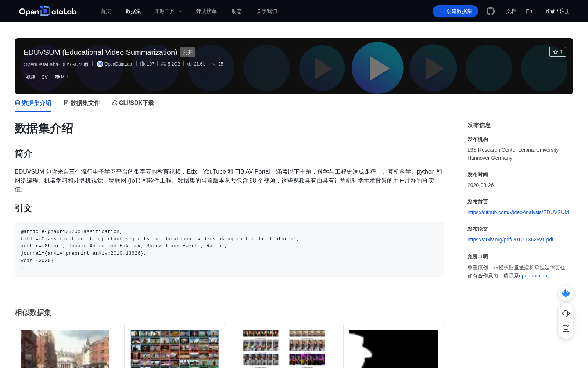Switch to the 数据集文件 tab

pyautogui.click(x=82, y=103)
